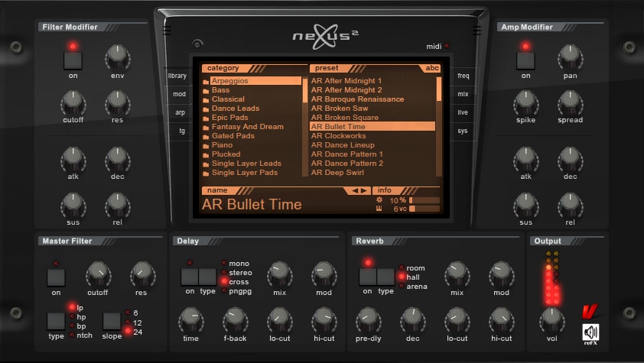Click the Bass folder icon
Viewport: 644px width, 363px height.
tap(206, 90)
